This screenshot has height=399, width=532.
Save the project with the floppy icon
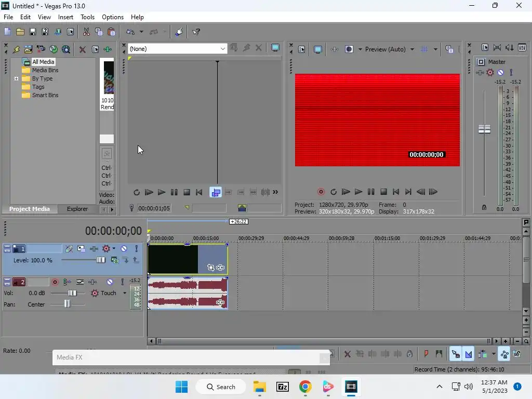point(33,32)
